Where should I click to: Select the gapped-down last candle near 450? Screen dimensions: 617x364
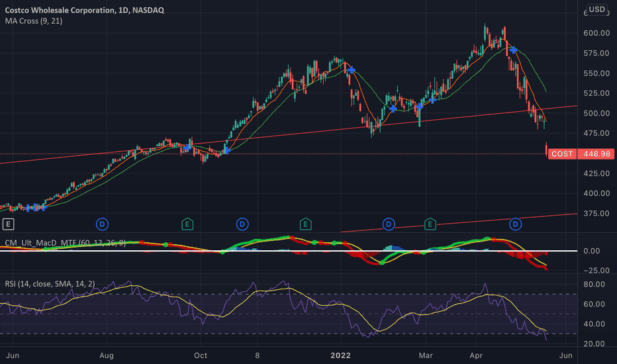(546, 150)
